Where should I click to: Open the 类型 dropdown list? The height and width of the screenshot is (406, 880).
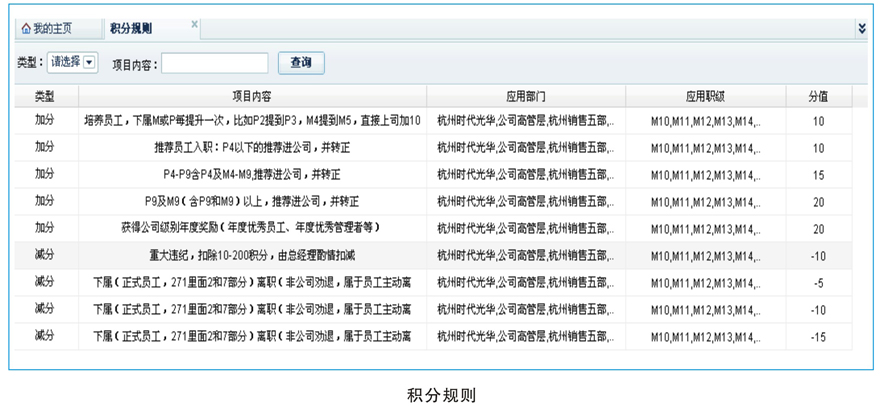(89, 63)
